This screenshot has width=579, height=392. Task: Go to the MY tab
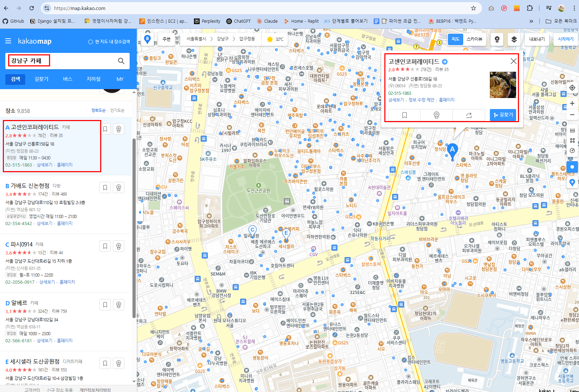[x=120, y=79]
